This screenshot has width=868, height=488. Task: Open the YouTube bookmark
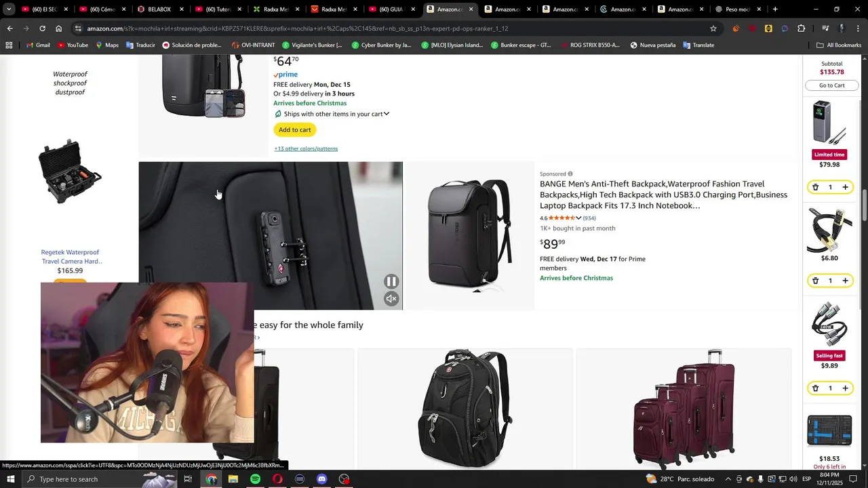tap(73, 45)
